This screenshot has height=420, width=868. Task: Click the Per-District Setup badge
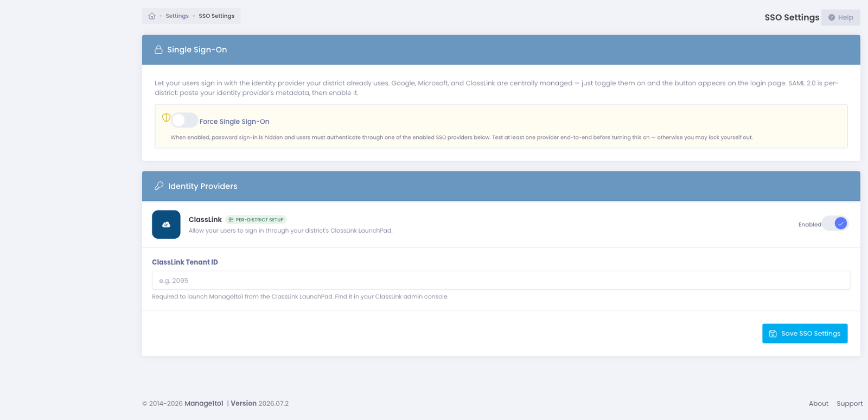pos(256,220)
